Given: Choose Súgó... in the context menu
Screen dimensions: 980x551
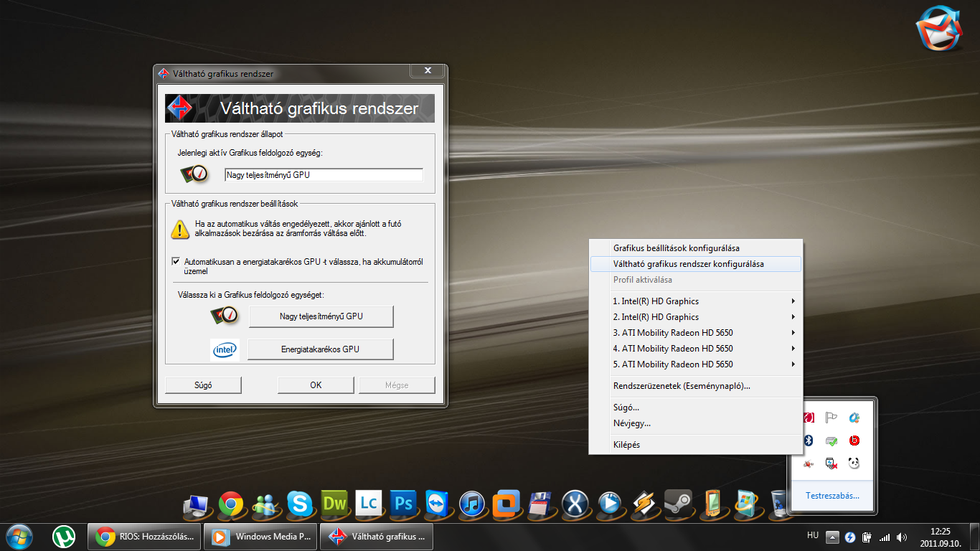Looking at the screenshot, I should pos(695,408).
